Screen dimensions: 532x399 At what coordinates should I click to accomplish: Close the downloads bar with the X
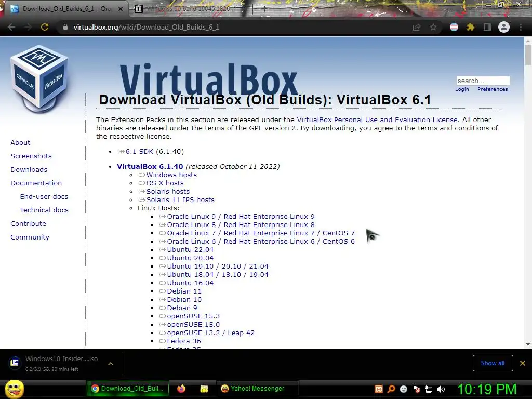523,363
